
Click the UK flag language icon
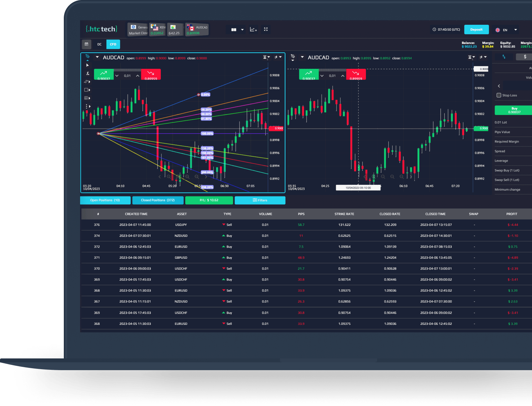coord(497,30)
